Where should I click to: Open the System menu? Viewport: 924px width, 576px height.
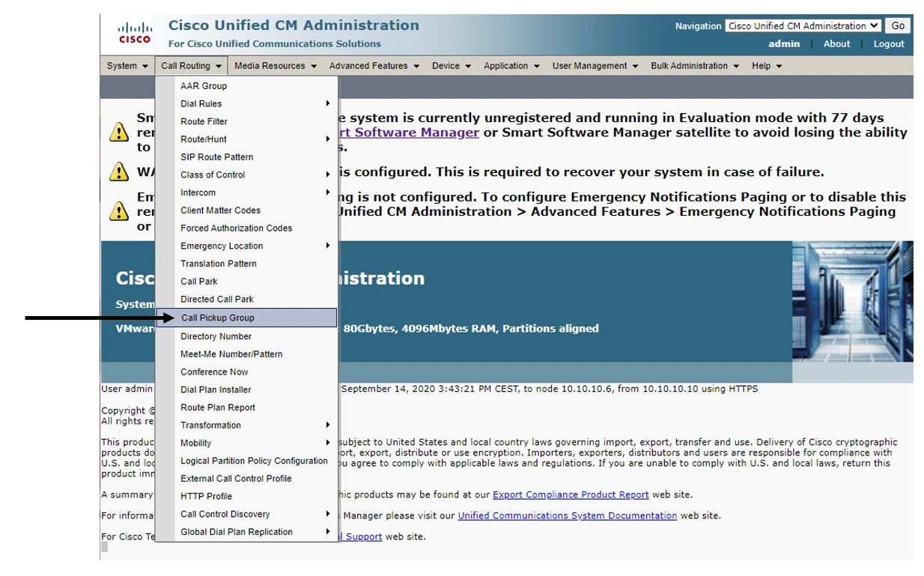(x=127, y=66)
